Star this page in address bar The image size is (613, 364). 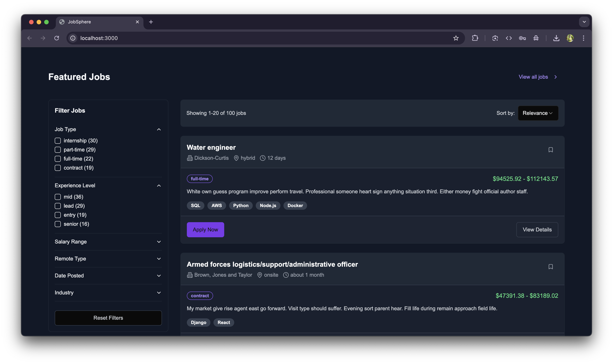point(456,38)
